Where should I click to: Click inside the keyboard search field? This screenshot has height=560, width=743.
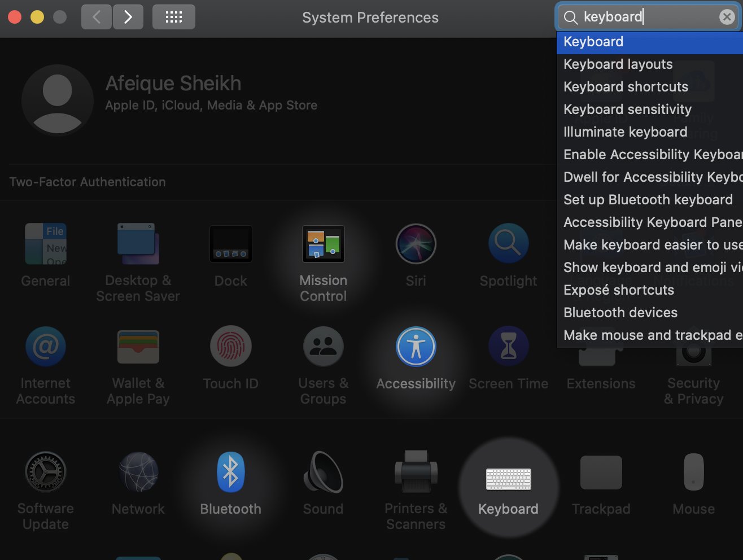coord(649,17)
